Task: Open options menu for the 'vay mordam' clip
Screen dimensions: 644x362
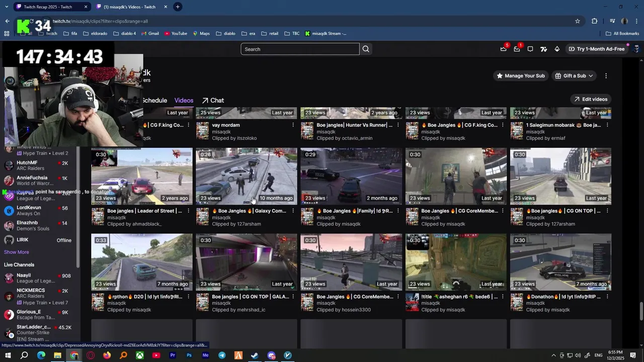Action: click(x=293, y=125)
